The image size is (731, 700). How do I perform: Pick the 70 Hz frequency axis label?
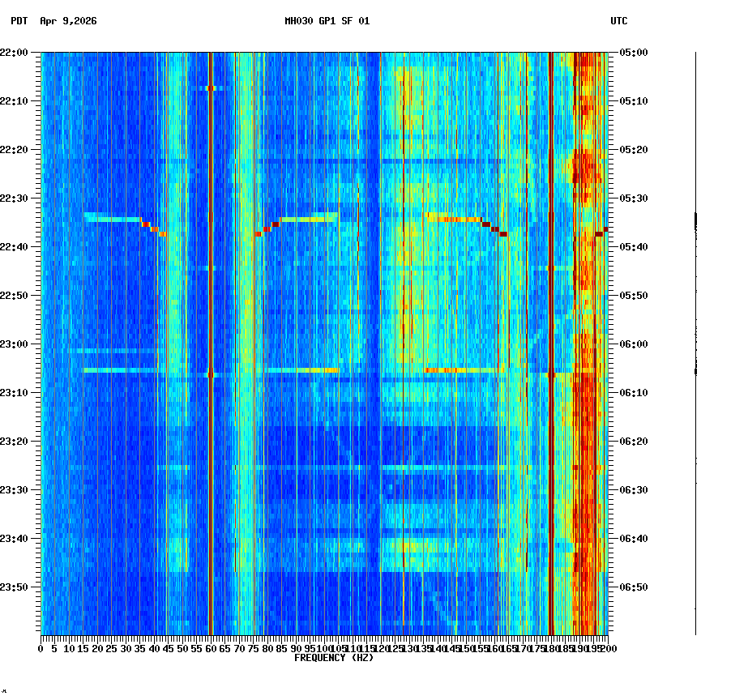tap(239, 649)
